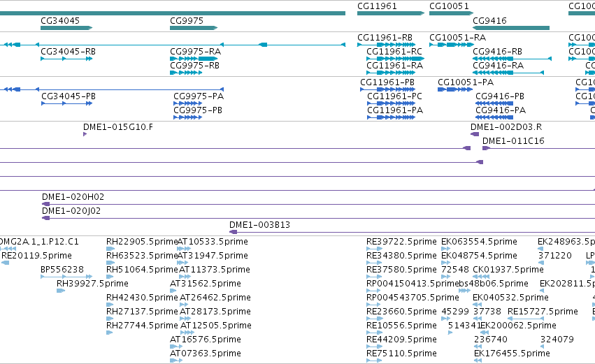Screen dimensions: 595x364
Task: Click protein CG34045-PB
Action: click(x=67, y=103)
